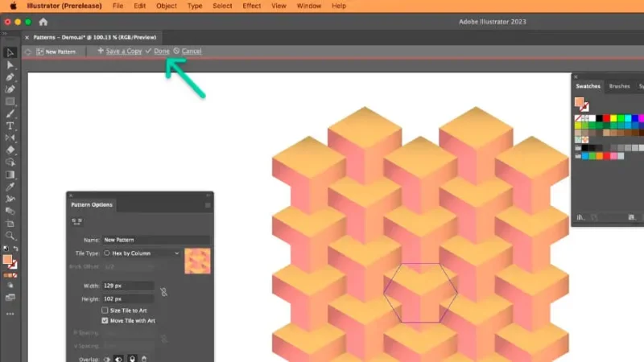Pick the black swatch in Swatches

[x=599, y=118]
